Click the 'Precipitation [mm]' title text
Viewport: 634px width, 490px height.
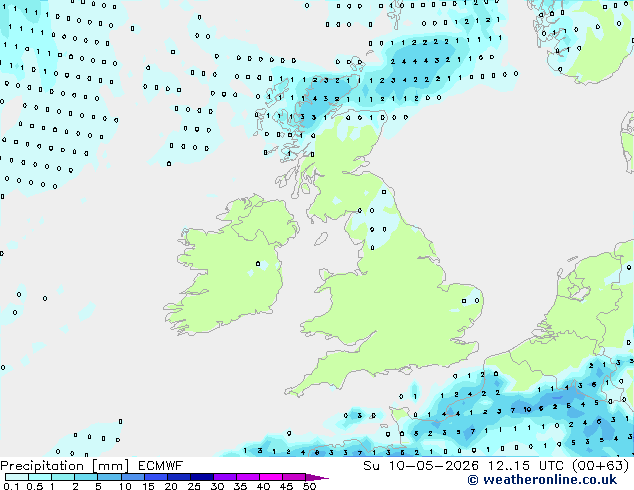[x=65, y=466]
